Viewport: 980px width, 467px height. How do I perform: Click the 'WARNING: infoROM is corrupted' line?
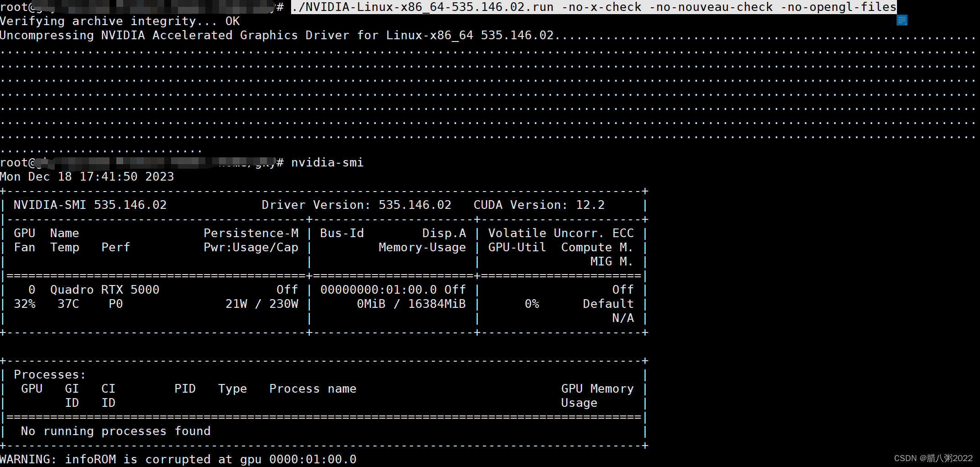click(x=178, y=460)
